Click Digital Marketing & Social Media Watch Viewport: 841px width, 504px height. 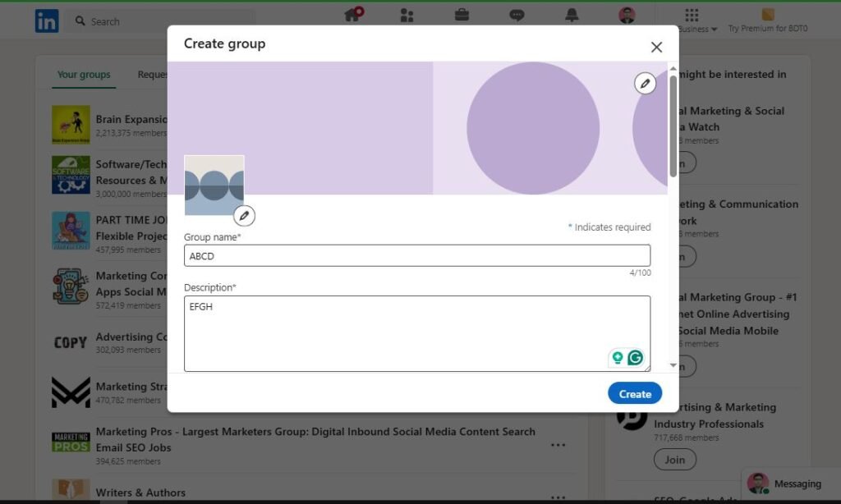[x=732, y=118]
